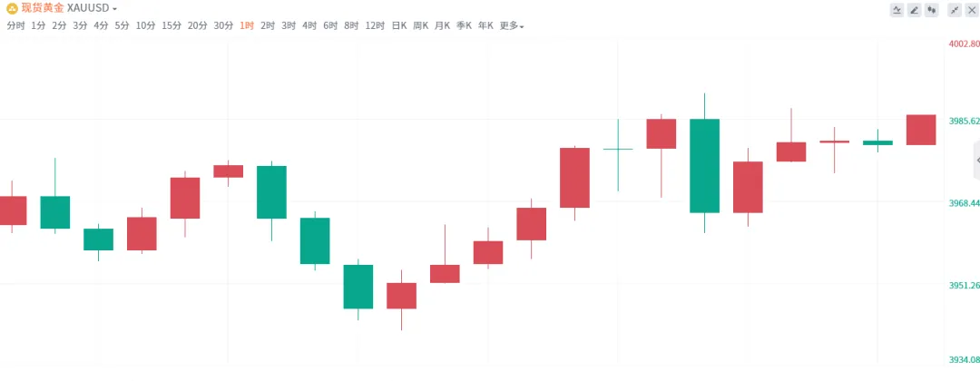Switch to 周K weekly chart
This screenshot has width=980, height=381.
click(421, 25)
